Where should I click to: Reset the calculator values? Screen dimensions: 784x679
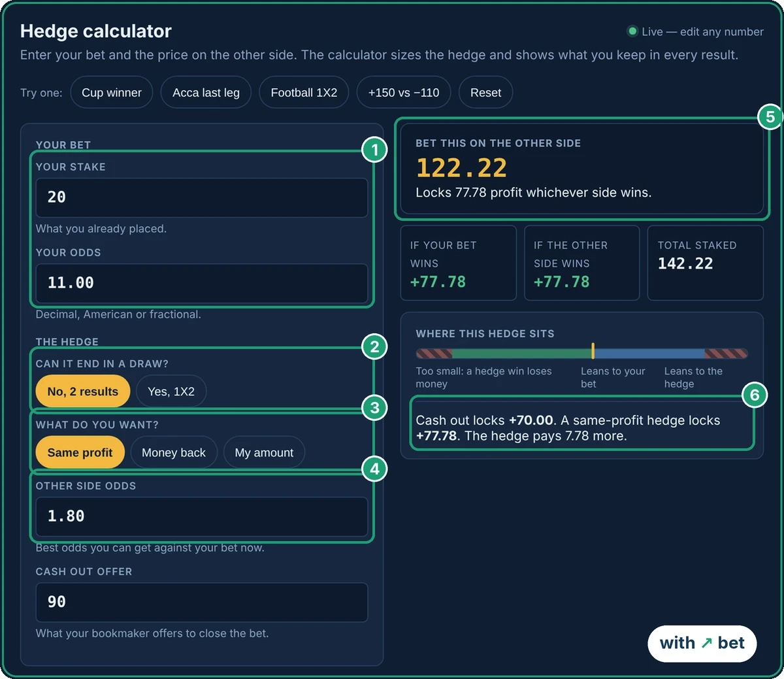point(485,93)
